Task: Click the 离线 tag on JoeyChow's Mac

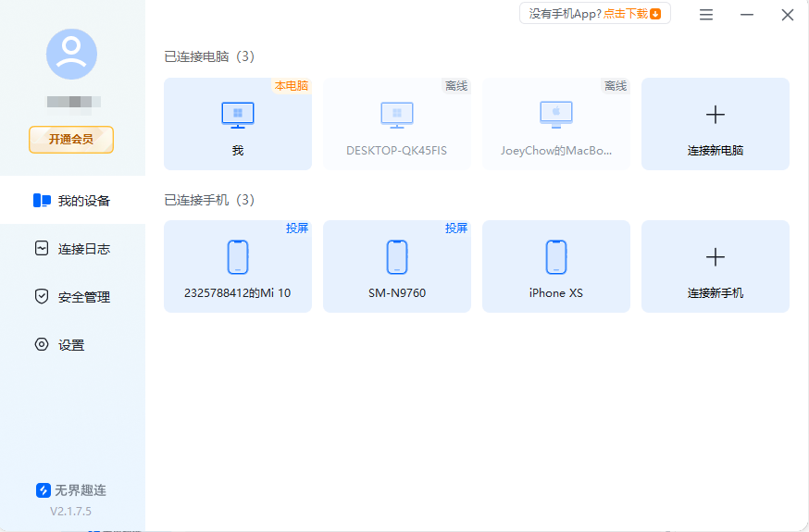Action: (616, 85)
